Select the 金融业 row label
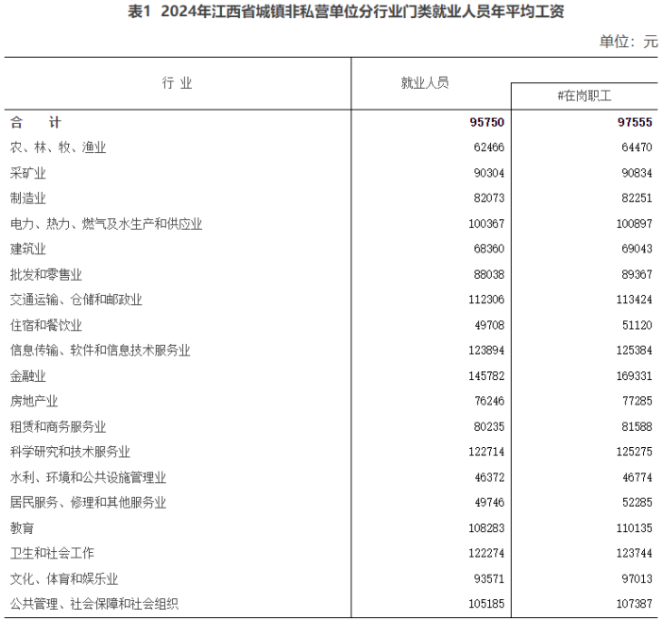 click(x=28, y=376)
